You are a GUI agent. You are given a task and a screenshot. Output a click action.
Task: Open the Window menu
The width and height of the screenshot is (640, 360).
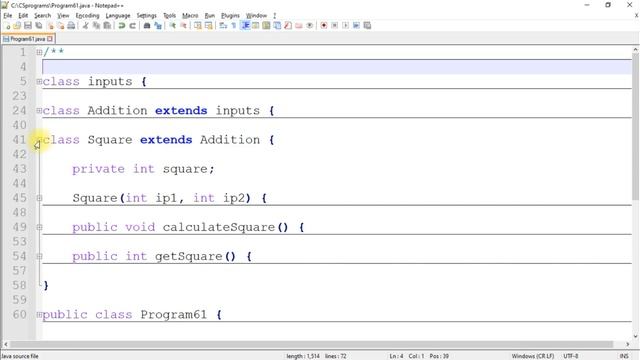coord(256,16)
